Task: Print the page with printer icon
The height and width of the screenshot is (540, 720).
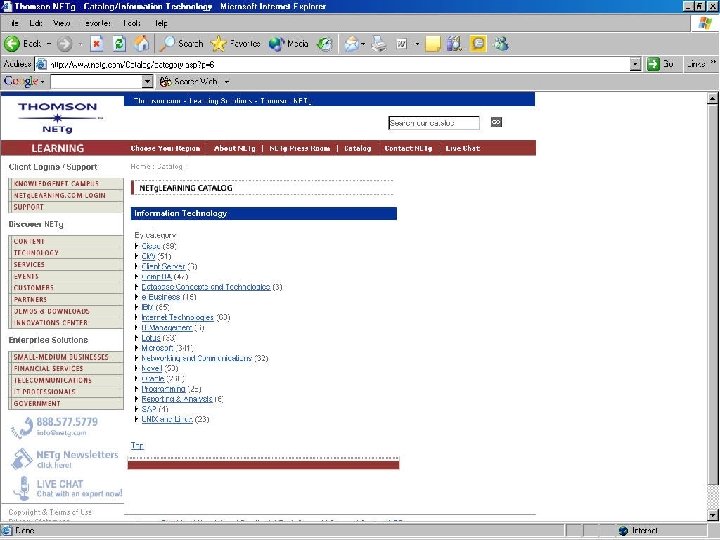Action: pyautogui.click(x=379, y=44)
